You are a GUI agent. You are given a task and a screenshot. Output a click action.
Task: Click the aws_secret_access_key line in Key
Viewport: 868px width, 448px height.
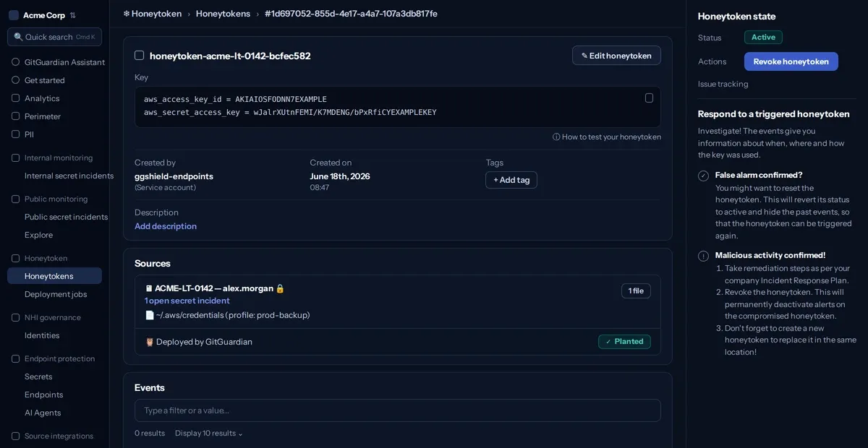tap(290, 112)
